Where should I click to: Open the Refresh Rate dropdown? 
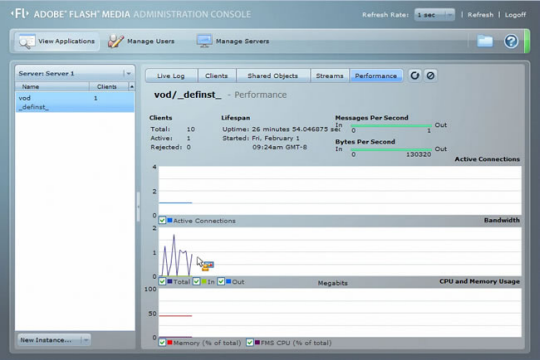[x=434, y=15]
